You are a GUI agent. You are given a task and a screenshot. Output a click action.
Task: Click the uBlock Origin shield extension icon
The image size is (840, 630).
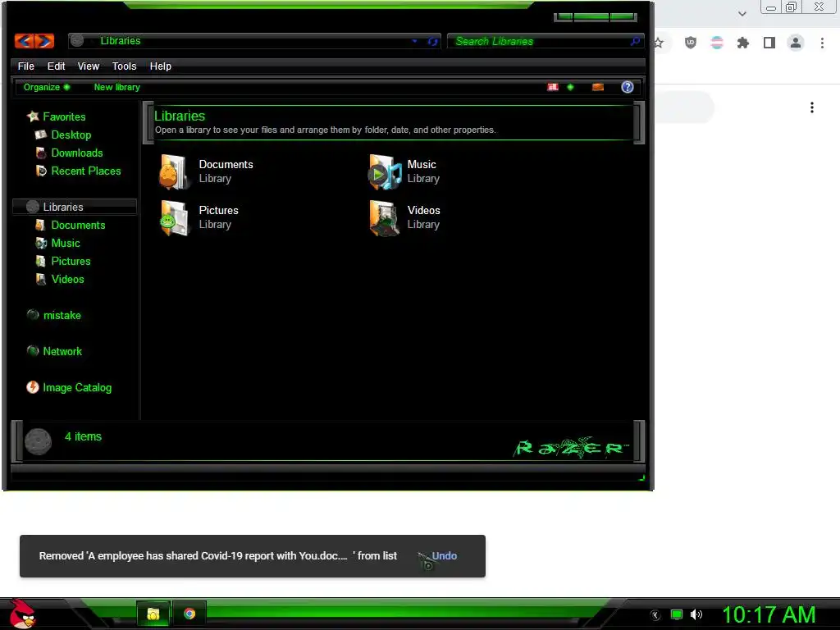[691, 43]
